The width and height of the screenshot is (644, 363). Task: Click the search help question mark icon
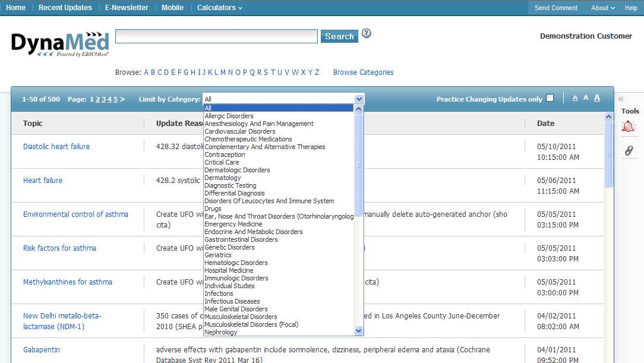click(x=367, y=33)
